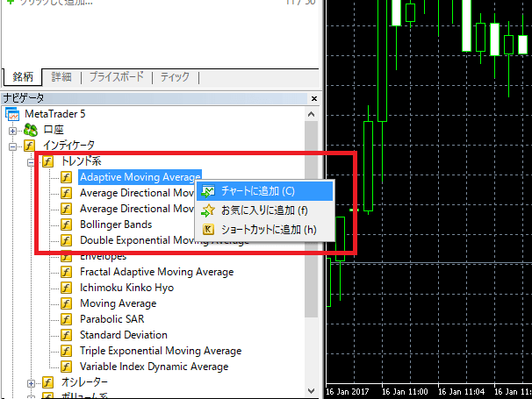
Task: Click the Moving Average indicator icon
Action: [66, 303]
